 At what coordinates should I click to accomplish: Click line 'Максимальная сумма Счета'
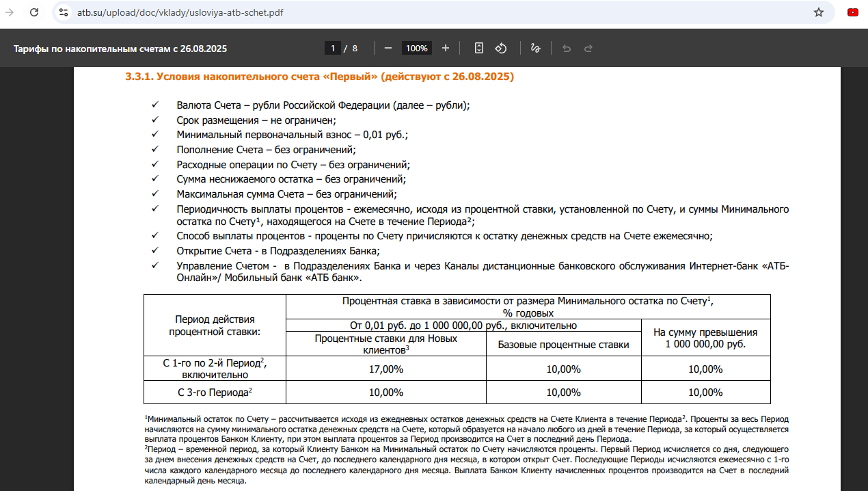coord(286,194)
